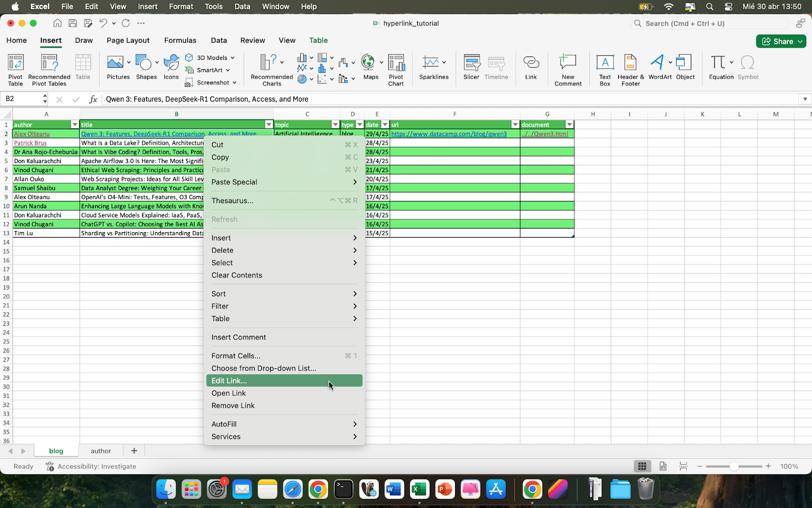Open Safari from the Dock
The height and width of the screenshot is (508, 812).
[x=293, y=489]
